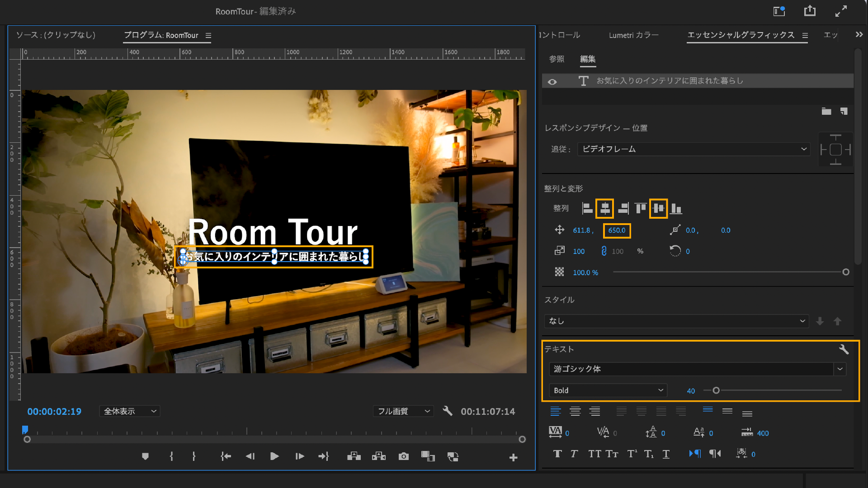The height and width of the screenshot is (488, 868).
Task: Click the export frame camera icon
Action: pos(403,457)
